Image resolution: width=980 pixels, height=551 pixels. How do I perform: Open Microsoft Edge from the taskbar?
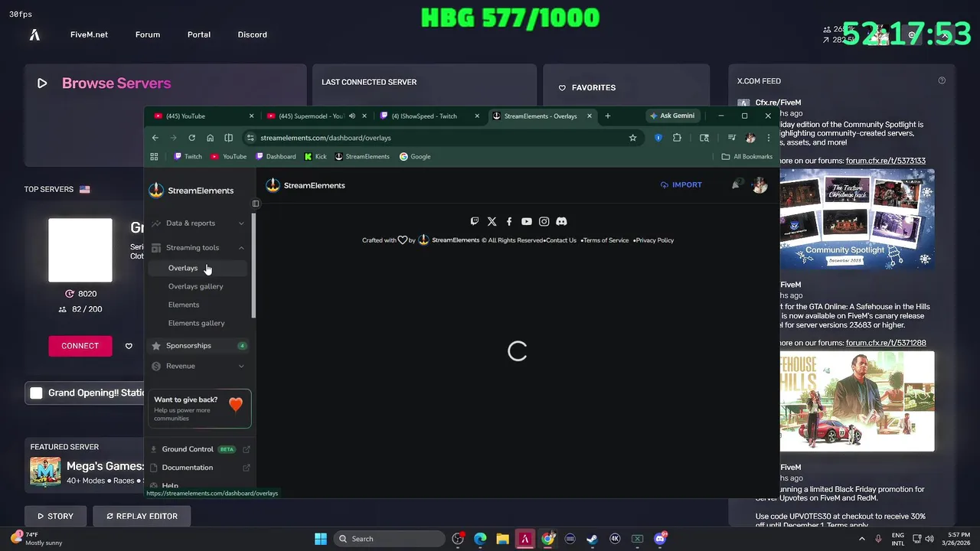coord(480,539)
